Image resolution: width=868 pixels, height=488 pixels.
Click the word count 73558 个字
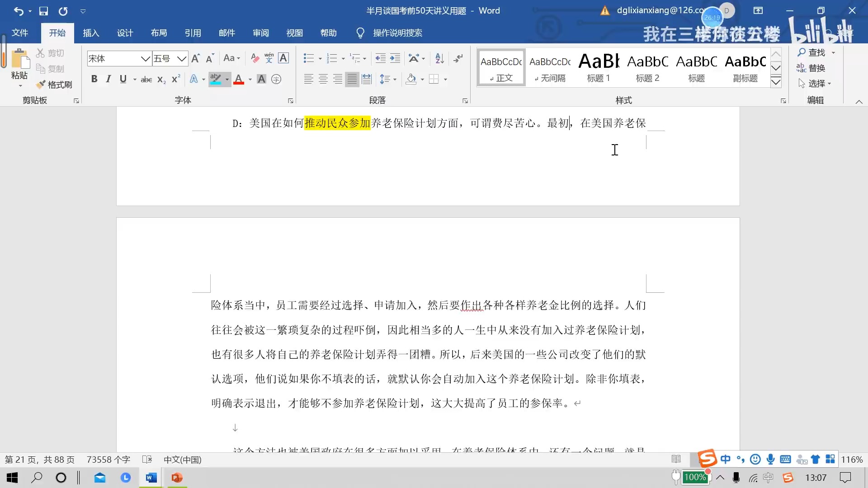[108, 460]
